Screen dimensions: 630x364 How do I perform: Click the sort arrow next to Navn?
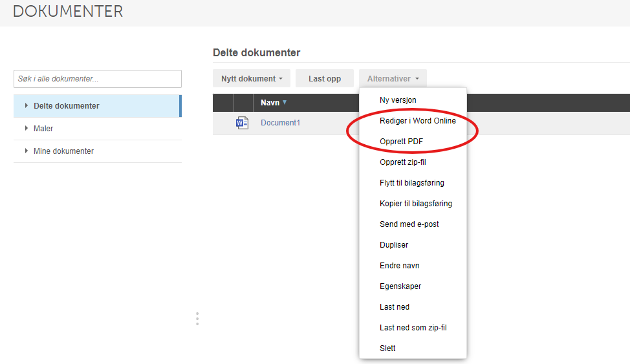[285, 102]
